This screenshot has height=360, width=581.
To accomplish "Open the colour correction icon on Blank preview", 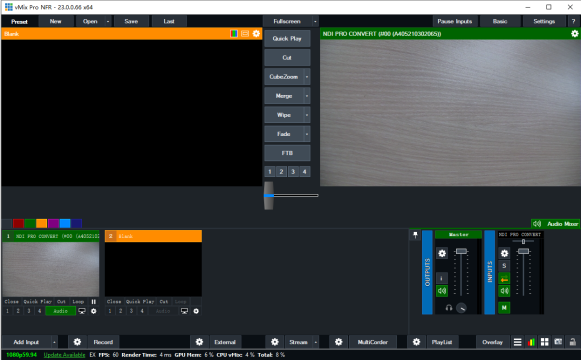I will coord(234,34).
